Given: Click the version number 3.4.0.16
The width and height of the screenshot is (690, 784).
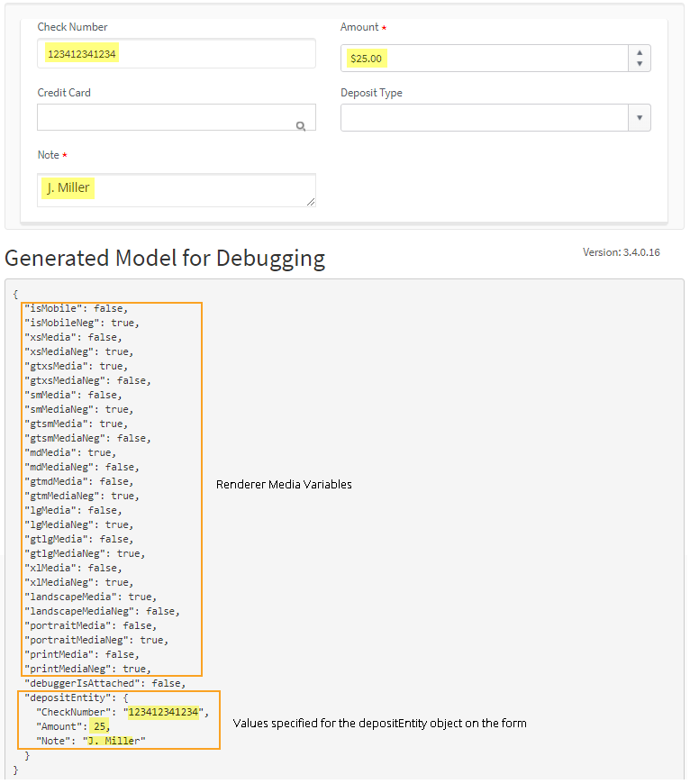Looking at the screenshot, I should tap(640, 252).
